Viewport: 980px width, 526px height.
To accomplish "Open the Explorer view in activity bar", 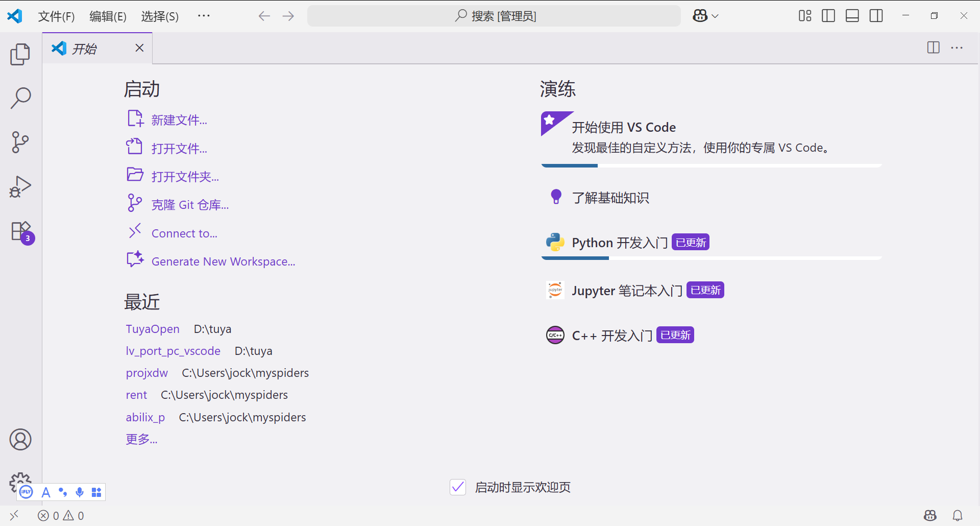I will pyautogui.click(x=20, y=54).
